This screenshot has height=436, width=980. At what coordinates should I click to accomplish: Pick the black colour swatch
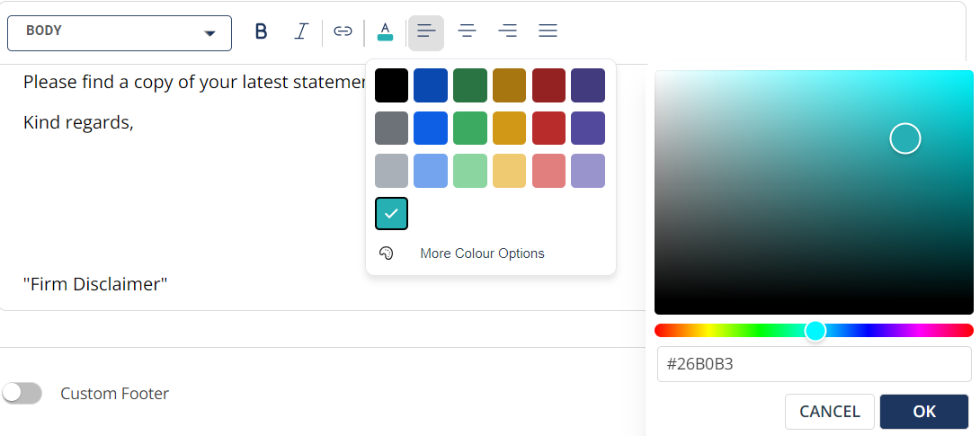[391, 85]
